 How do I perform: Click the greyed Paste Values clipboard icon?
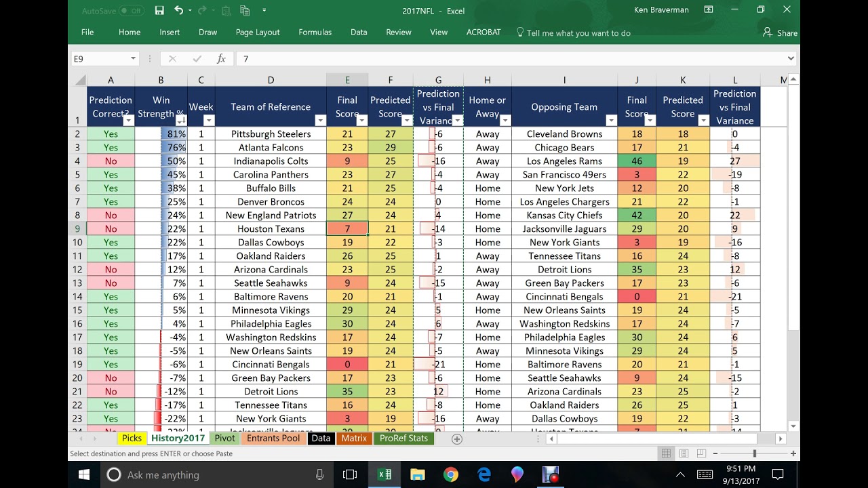click(226, 10)
